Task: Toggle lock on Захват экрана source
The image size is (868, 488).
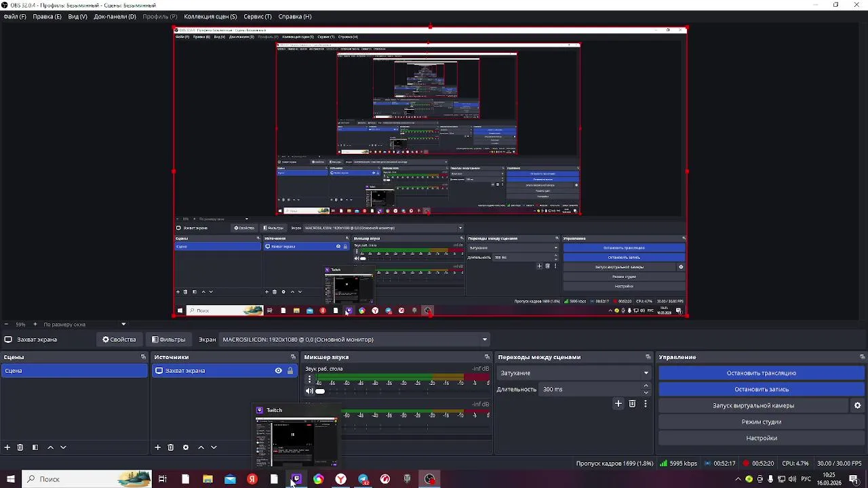Action: click(290, 371)
